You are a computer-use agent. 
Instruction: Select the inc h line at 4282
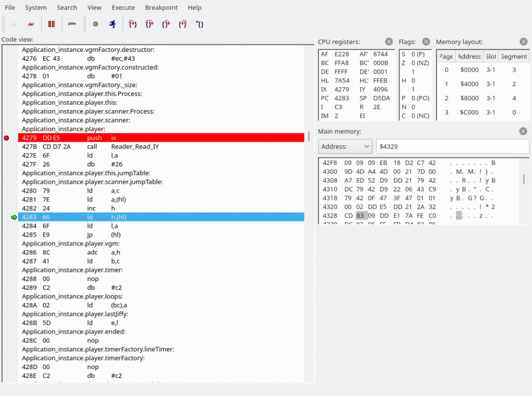[x=161, y=208]
